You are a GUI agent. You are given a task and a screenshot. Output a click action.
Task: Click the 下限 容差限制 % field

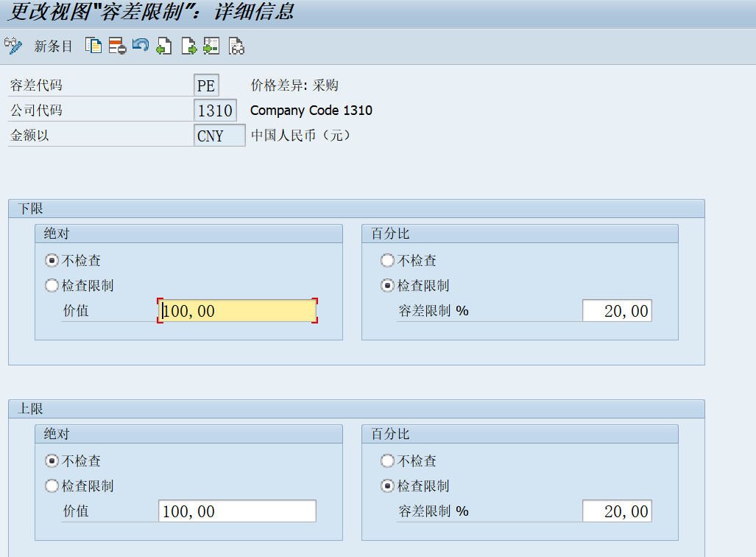pyautogui.click(x=617, y=311)
